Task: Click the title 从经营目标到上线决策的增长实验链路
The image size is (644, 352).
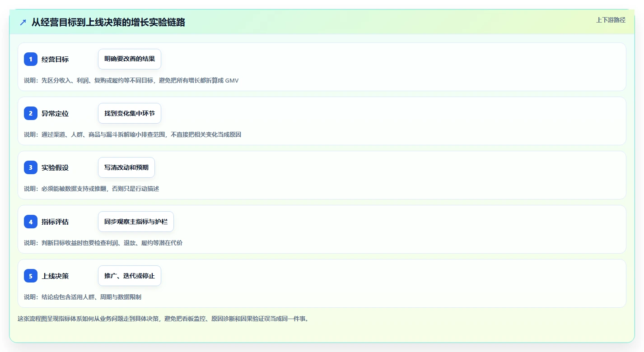Action: (x=108, y=23)
